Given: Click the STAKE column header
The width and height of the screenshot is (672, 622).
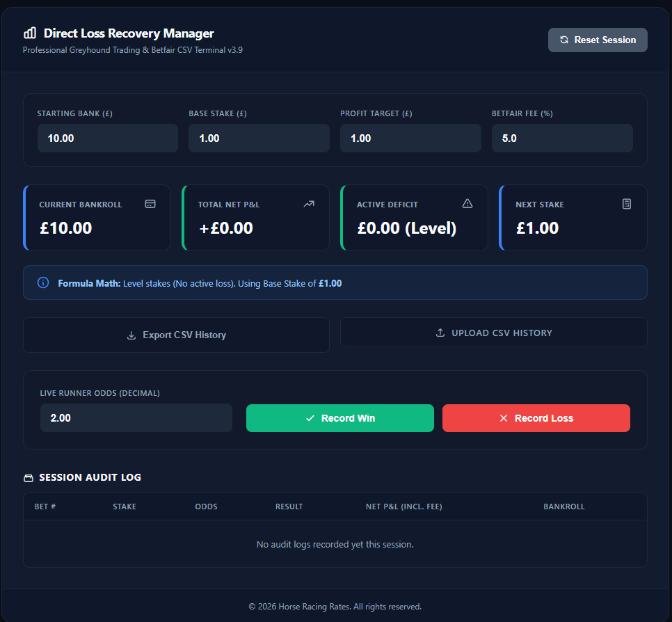Looking at the screenshot, I should coord(125,507).
